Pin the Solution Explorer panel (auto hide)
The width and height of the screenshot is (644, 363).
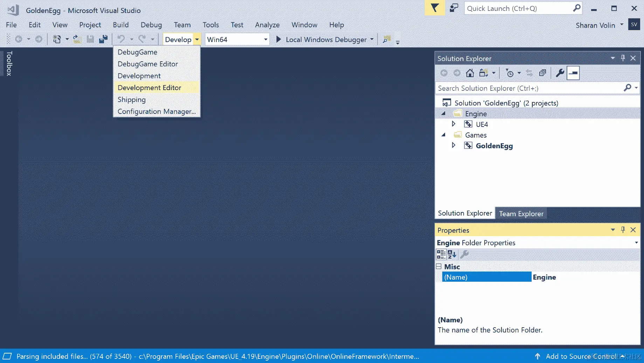click(x=623, y=58)
